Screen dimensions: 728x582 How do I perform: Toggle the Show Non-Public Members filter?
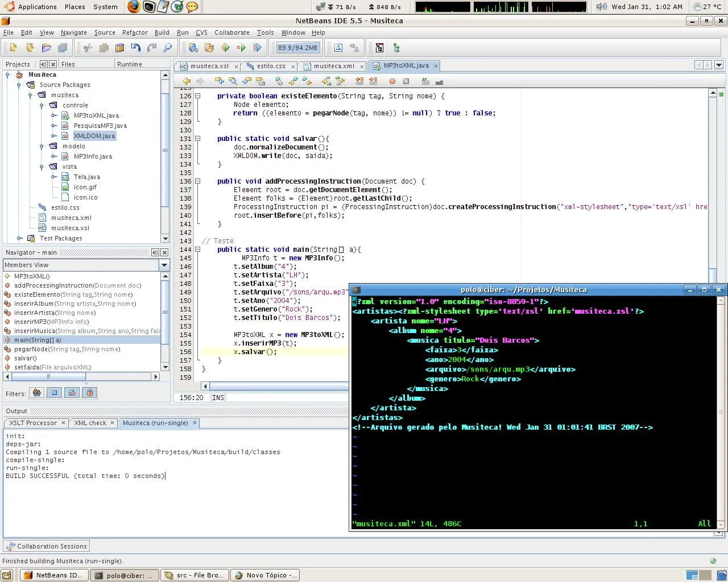[x=89, y=393]
